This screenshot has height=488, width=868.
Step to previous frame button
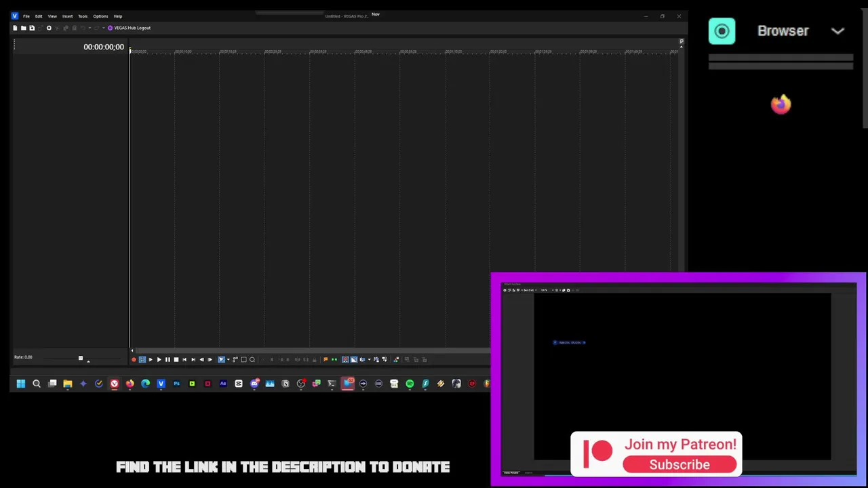[x=202, y=359]
